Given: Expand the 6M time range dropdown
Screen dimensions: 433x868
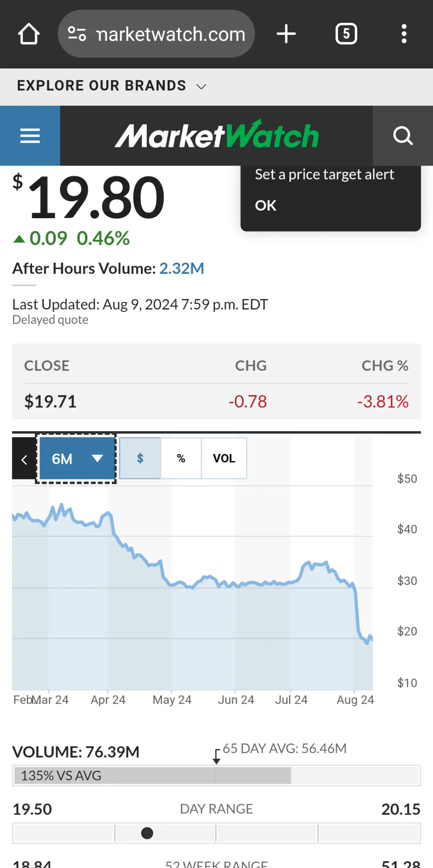Looking at the screenshot, I should (x=76, y=459).
